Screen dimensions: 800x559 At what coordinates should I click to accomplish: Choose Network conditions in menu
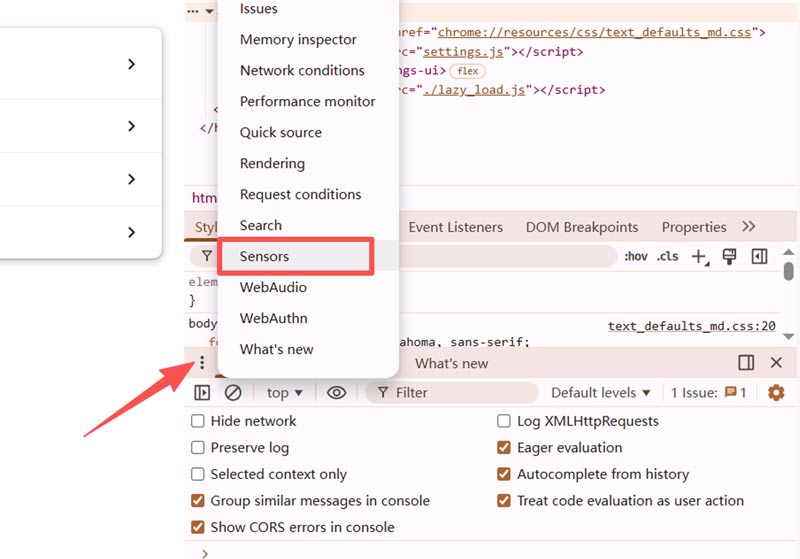[x=308, y=70]
